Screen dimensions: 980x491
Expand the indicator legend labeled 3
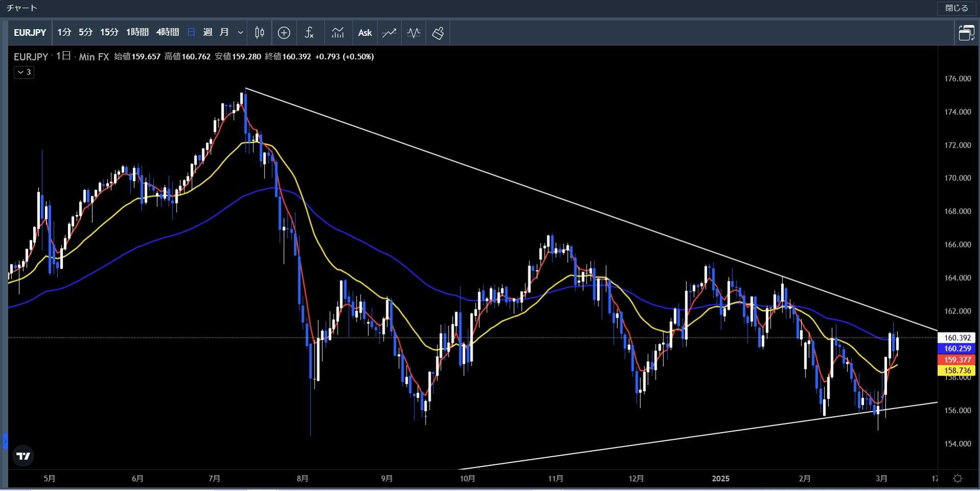tap(24, 72)
